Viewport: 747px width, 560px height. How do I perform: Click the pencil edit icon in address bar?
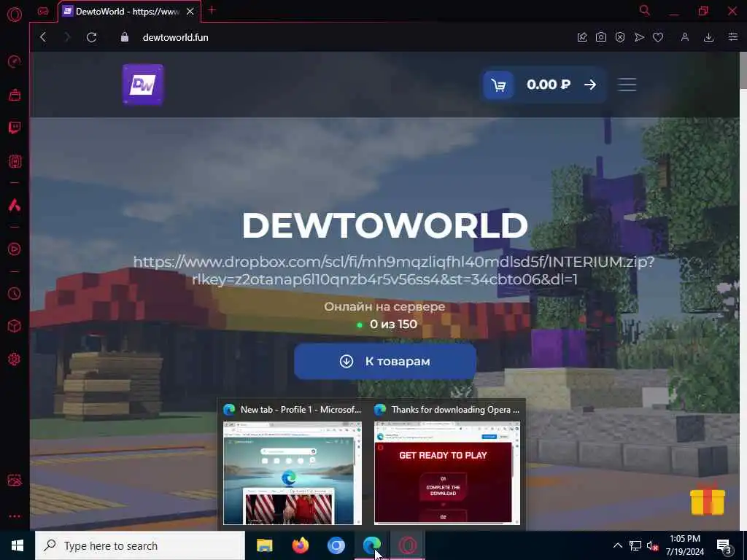pyautogui.click(x=581, y=37)
